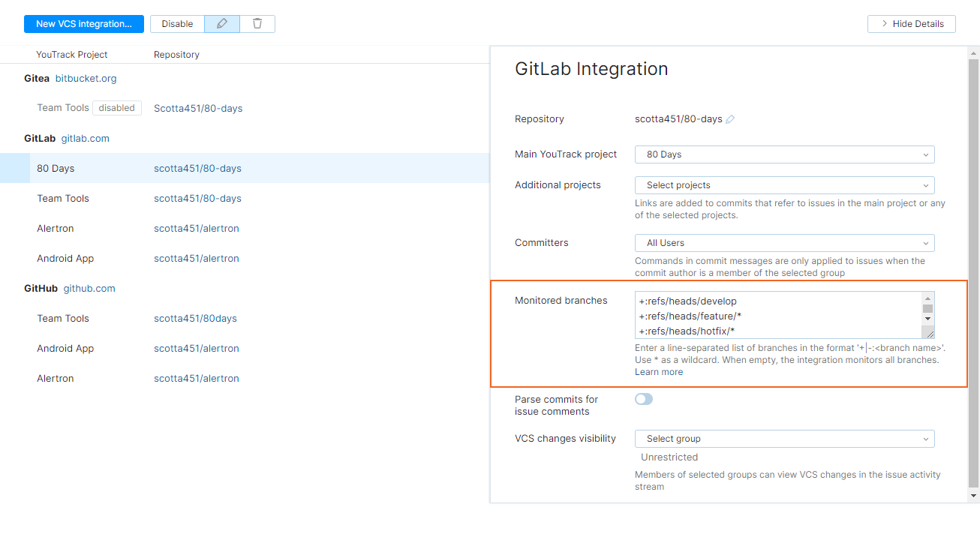Open the Additional projects selector
The width and height of the screenshot is (980, 534).
[784, 184]
